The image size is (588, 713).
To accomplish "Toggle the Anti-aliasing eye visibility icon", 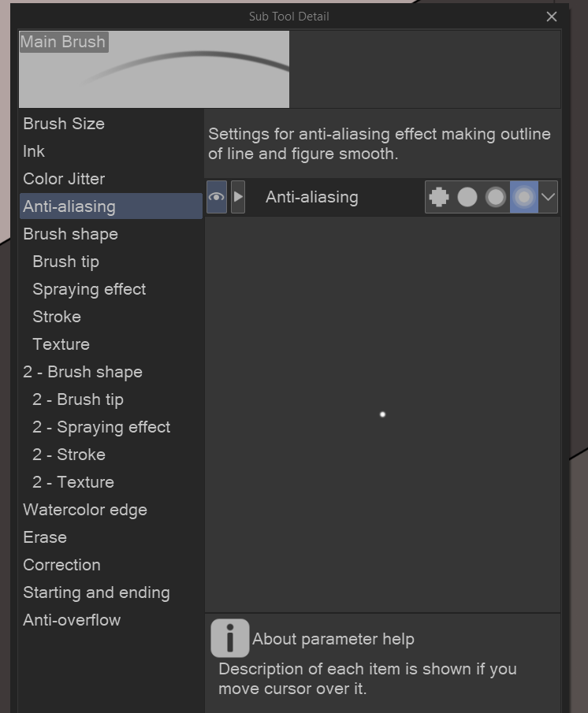I will click(217, 197).
